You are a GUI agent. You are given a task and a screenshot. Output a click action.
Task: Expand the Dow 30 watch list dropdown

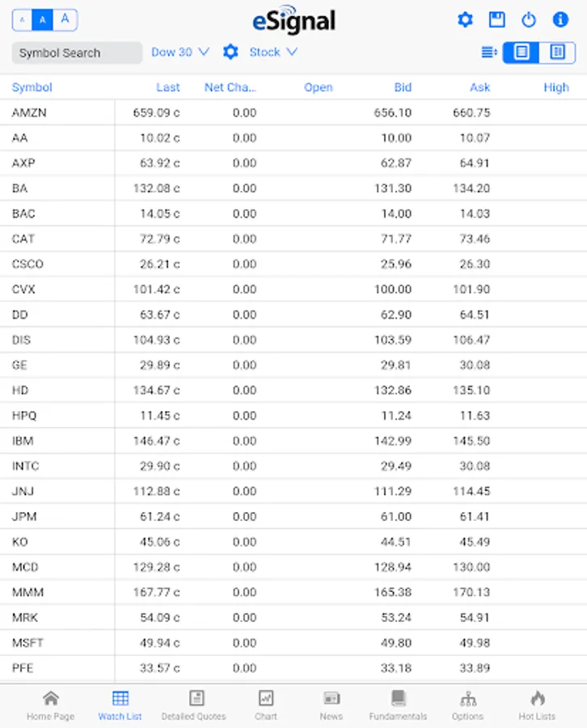(x=180, y=52)
